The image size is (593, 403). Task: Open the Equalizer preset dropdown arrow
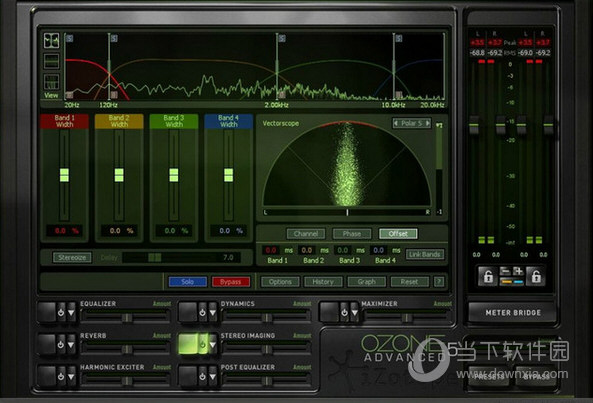tap(71, 313)
